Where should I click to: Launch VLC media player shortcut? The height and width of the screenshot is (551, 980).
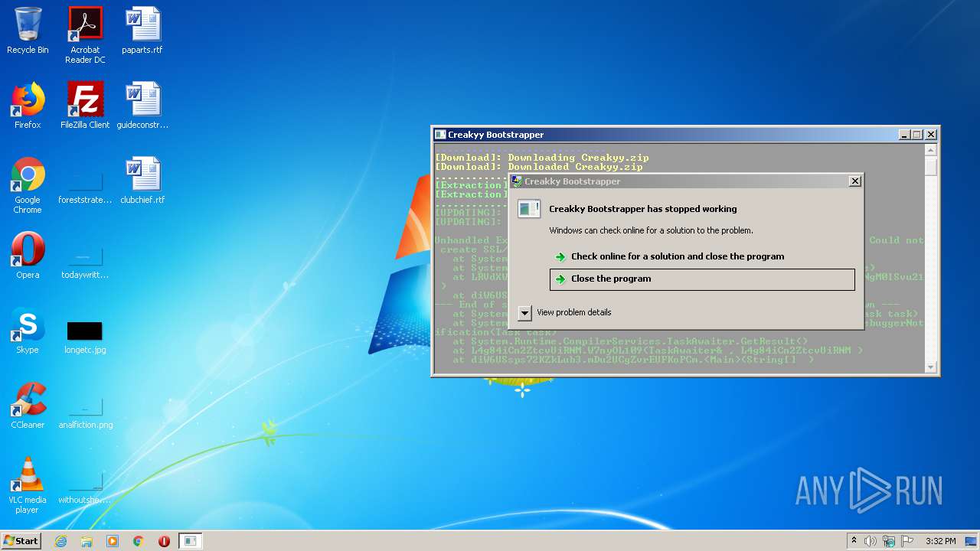[28, 486]
